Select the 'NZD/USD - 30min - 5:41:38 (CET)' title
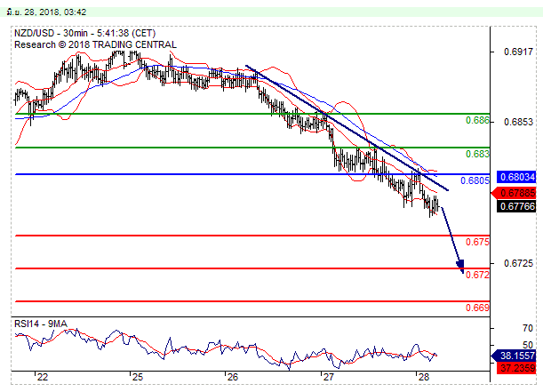This screenshot has width=543, height=392. pos(84,33)
